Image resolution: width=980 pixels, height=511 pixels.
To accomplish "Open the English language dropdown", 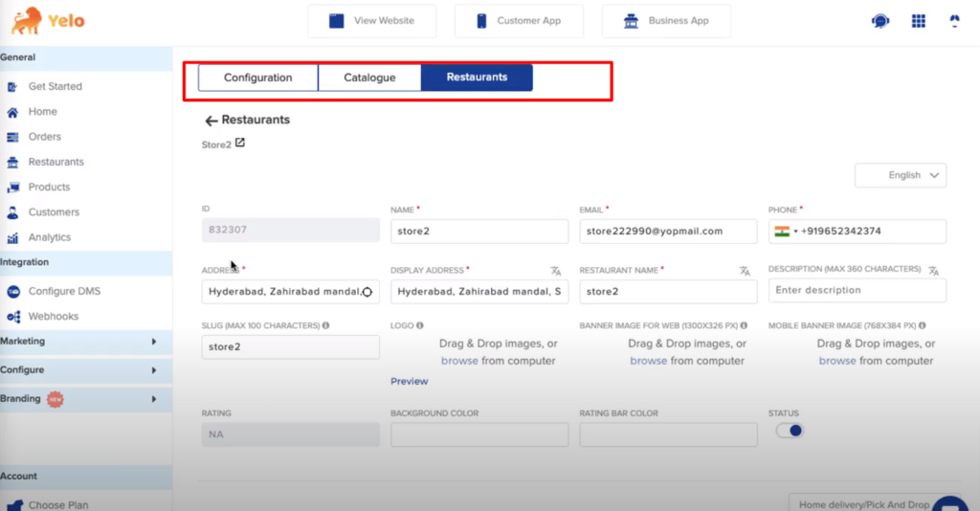I will tap(901, 175).
